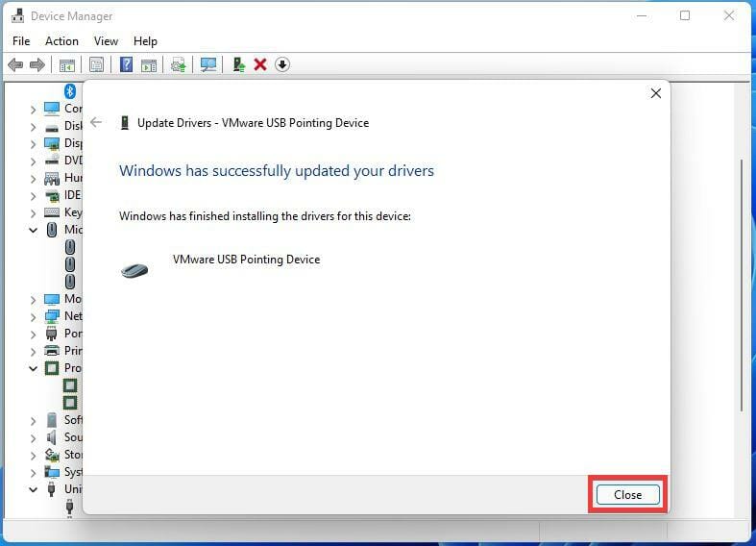Click 'Windows has successfully updated your drivers' heading
Viewport: 756px width, 546px height.
pyautogui.click(x=277, y=171)
